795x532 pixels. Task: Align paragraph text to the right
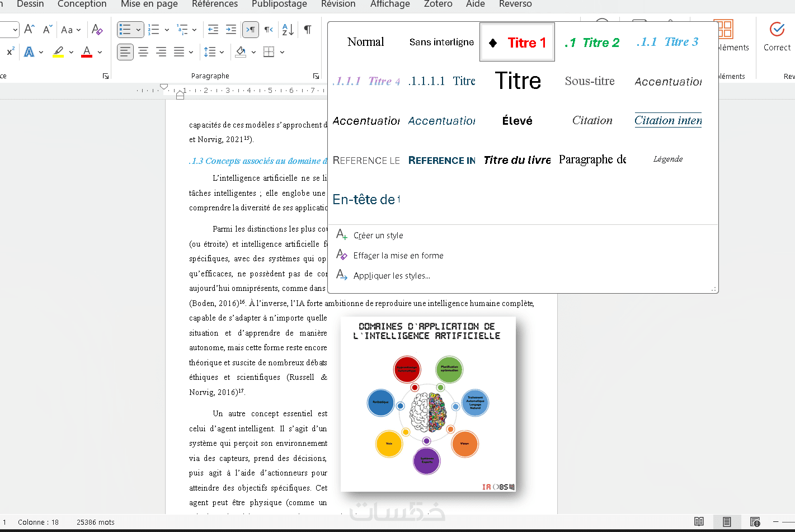161,52
